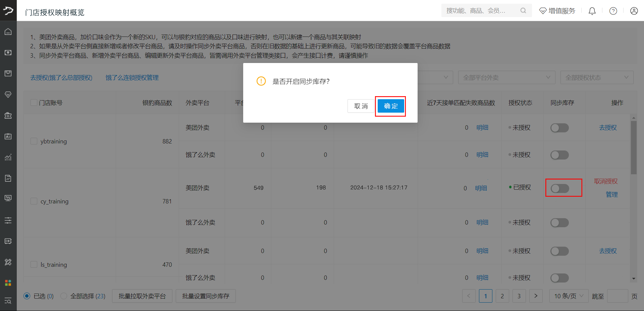This screenshot has width=644, height=311.
Task: Click the diamond icon in left sidebar
Action: [x=8, y=95]
